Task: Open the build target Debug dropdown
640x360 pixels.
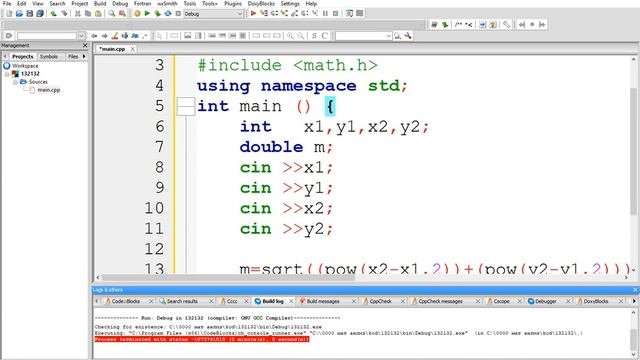Action: pyautogui.click(x=213, y=14)
